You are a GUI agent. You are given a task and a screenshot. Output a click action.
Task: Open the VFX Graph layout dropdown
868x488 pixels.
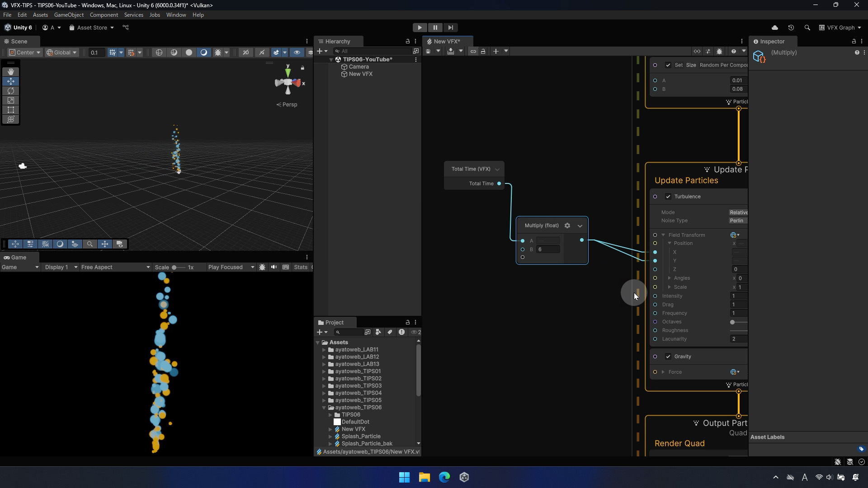[840, 28]
